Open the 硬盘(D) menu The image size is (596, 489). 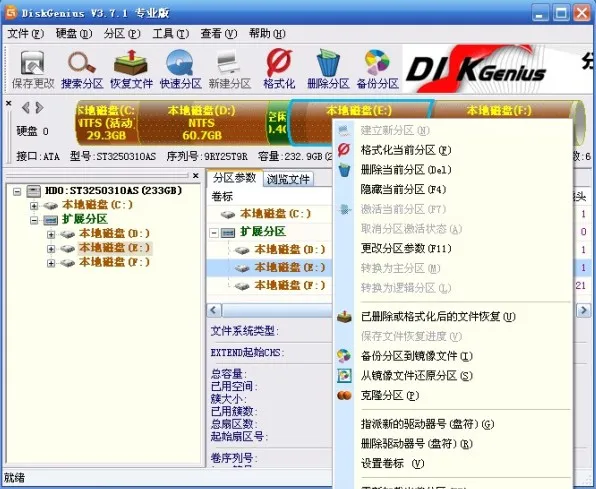point(74,34)
